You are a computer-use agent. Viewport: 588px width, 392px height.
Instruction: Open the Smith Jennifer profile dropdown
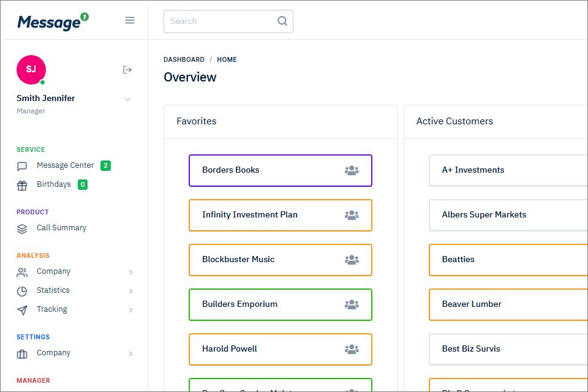(x=127, y=99)
